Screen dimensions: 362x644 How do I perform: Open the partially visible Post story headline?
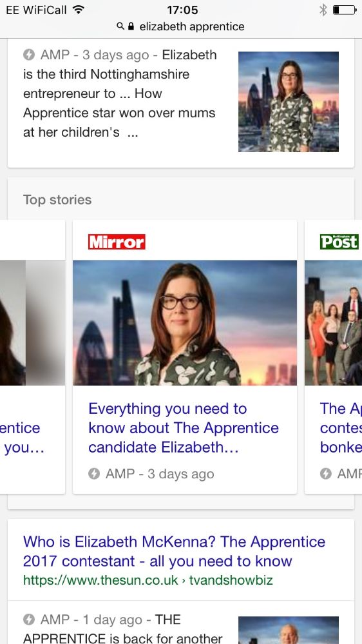(x=341, y=428)
